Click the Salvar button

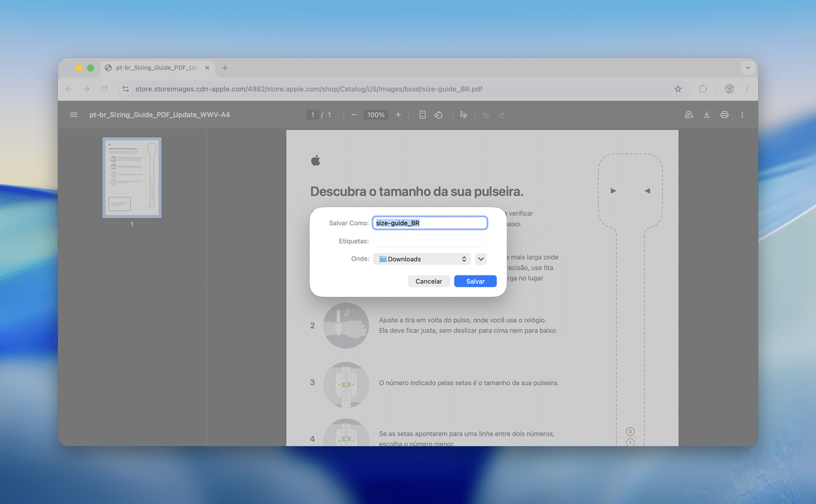coord(475,281)
